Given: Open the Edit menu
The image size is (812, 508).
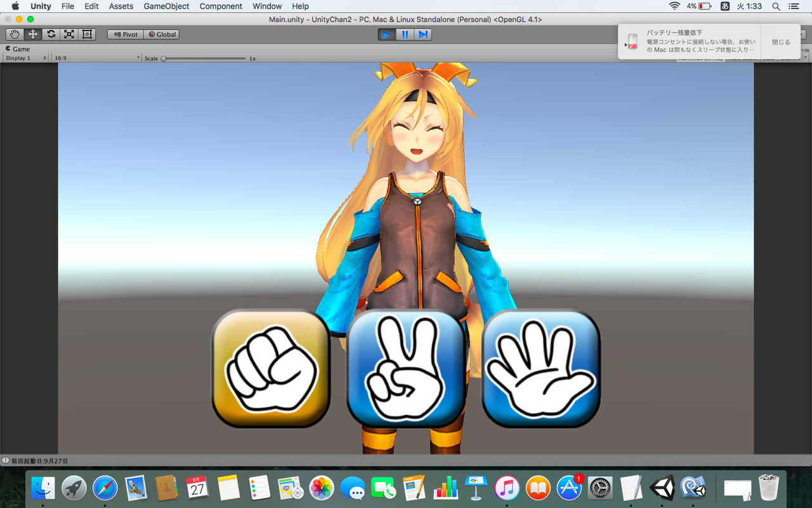Looking at the screenshot, I should click(x=91, y=6).
